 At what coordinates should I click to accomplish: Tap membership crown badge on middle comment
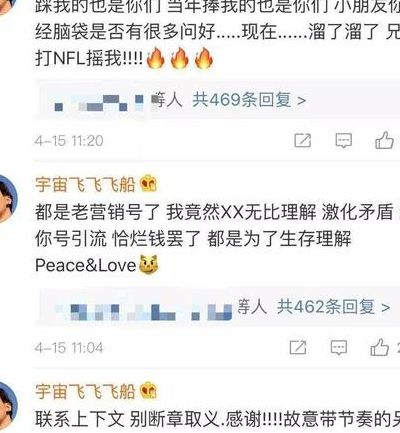coord(148,184)
